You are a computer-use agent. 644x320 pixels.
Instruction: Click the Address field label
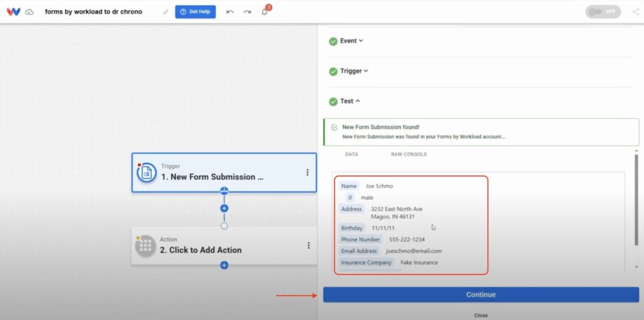352,209
